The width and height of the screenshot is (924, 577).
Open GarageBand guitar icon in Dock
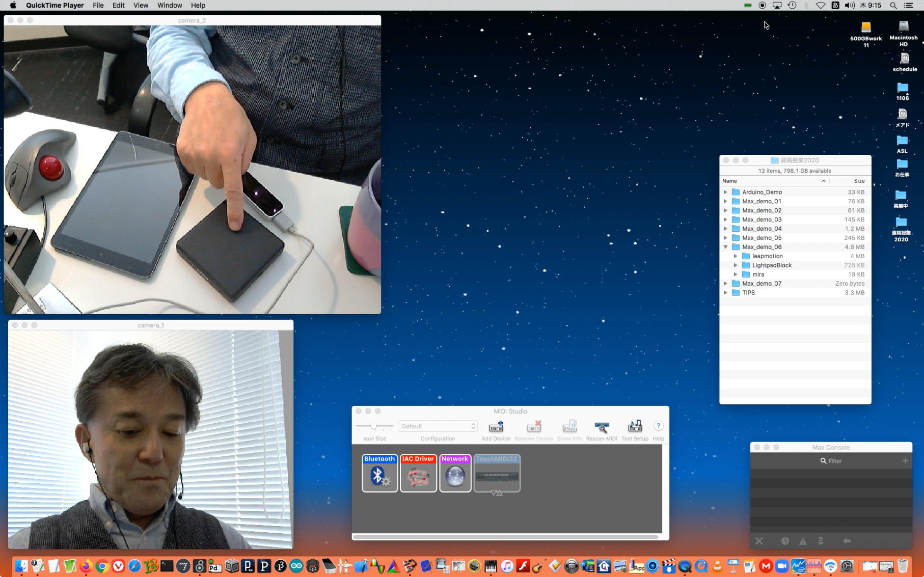(x=538, y=566)
